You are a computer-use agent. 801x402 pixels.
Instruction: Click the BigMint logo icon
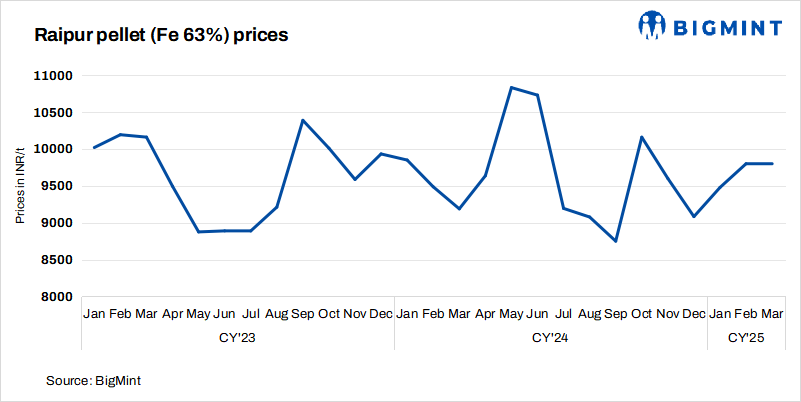click(654, 25)
